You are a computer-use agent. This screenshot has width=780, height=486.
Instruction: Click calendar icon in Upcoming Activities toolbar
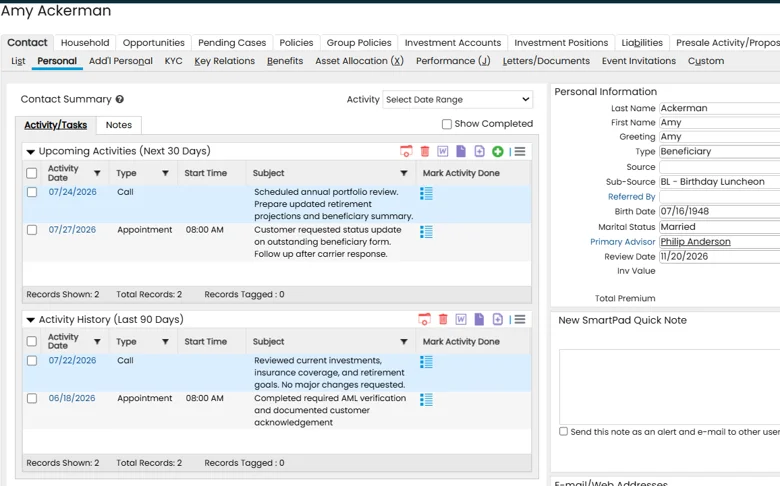[406, 151]
